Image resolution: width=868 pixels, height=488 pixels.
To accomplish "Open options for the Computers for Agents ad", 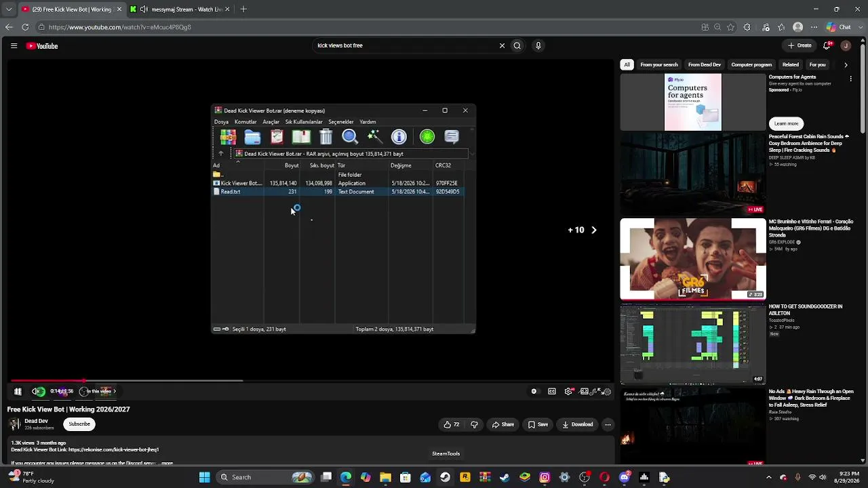I will pos(850,79).
